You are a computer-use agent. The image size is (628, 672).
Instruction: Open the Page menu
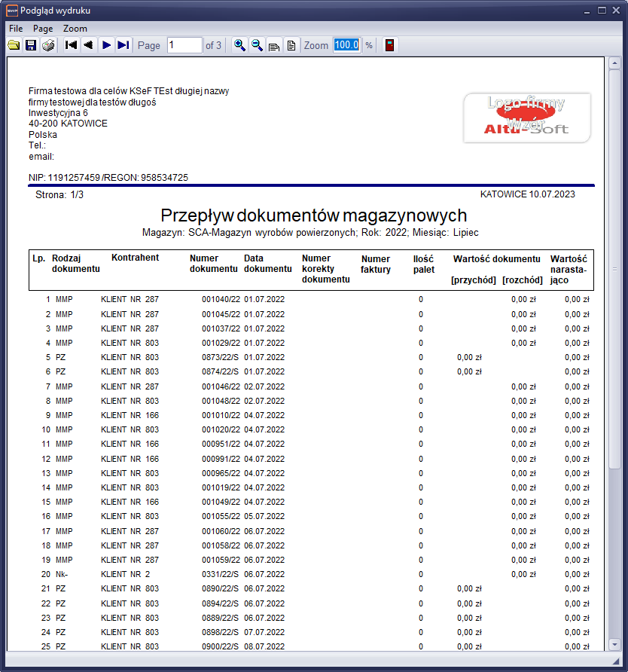pos(43,28)
